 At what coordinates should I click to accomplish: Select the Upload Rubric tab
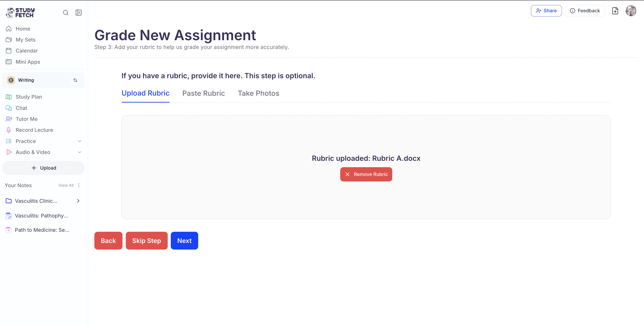(x=145, y=93)
